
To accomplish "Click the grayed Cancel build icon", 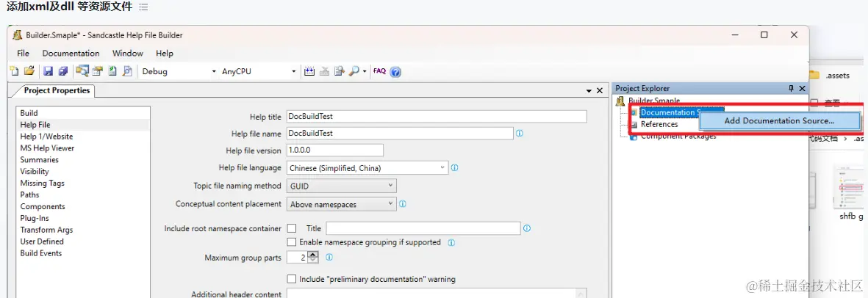I will (324, 70).
